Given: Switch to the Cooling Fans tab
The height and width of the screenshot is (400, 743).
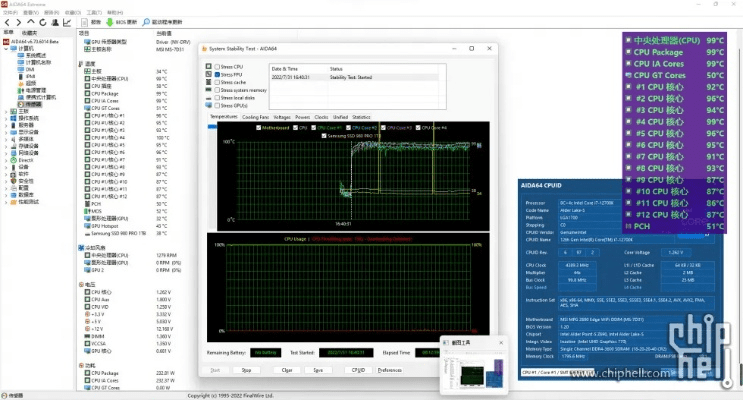Looking at the screenshot, I should (x=255, y=117).
